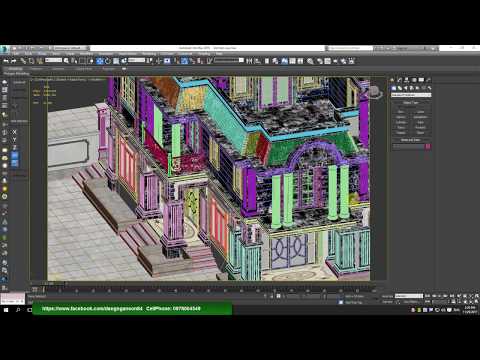The height and width of the screenshot is (360, 480).
Task: Choose the Rectangular Selection Region button
Action: [x=82, y=61]
